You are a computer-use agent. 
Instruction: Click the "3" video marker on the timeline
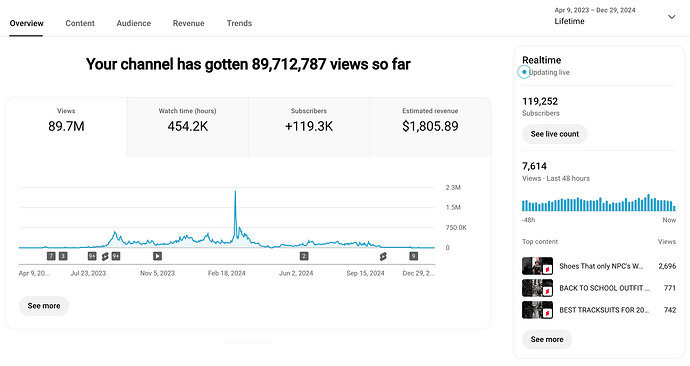click(63, 256)
